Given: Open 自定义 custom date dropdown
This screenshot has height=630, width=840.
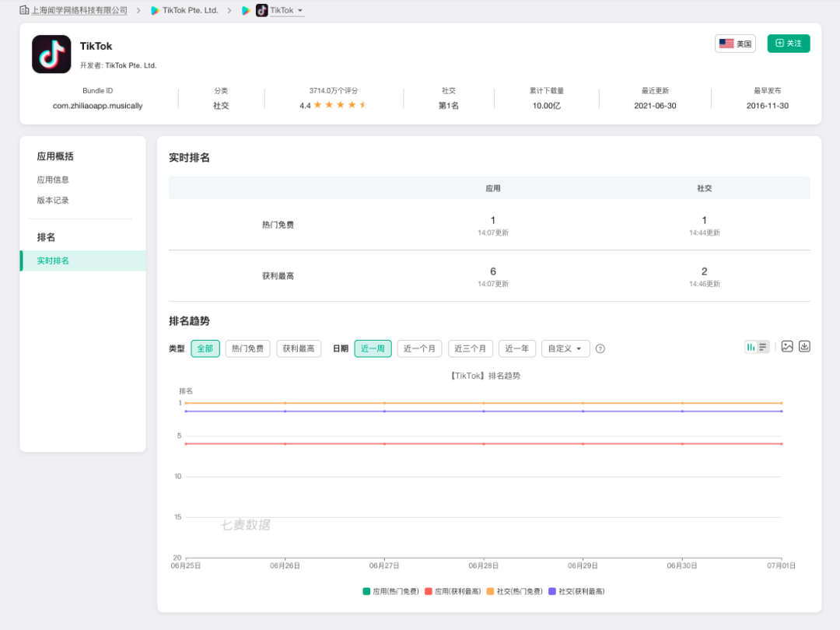Looking at the screenshot, I should (565, 348).
